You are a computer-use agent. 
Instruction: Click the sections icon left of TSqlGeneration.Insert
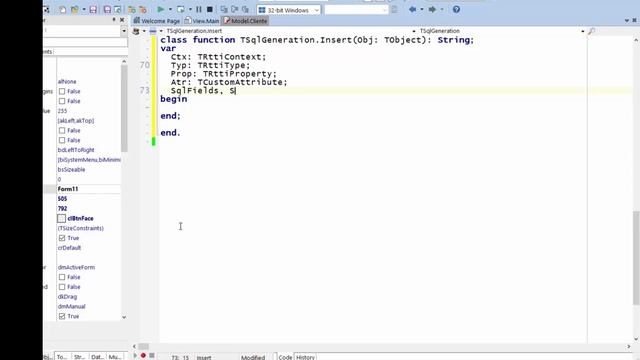pos(136,31)
